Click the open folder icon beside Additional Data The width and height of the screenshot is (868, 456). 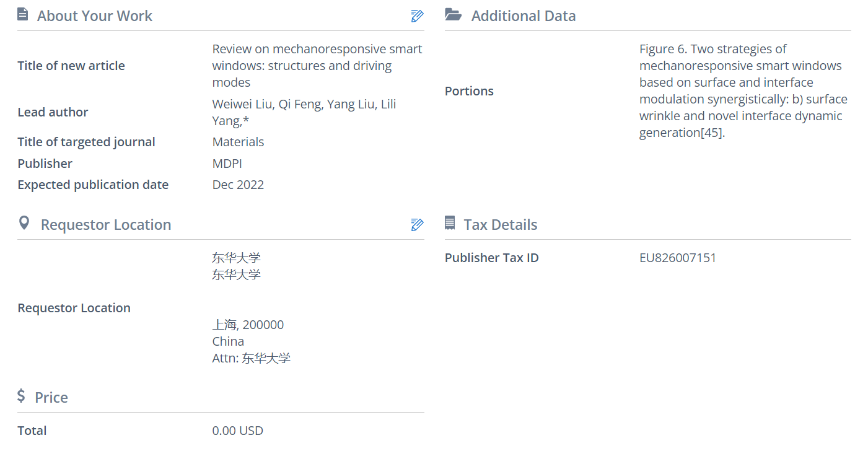pos(454,15)
